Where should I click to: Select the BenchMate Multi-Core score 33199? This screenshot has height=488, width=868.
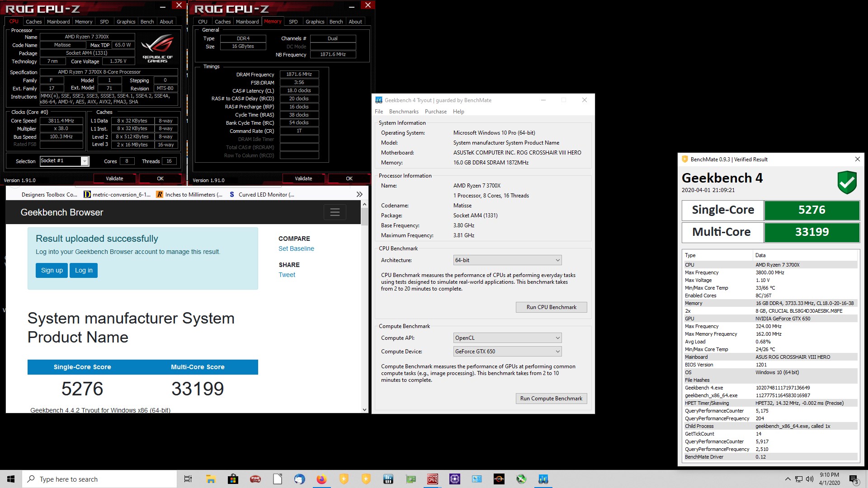pos(812,232)
